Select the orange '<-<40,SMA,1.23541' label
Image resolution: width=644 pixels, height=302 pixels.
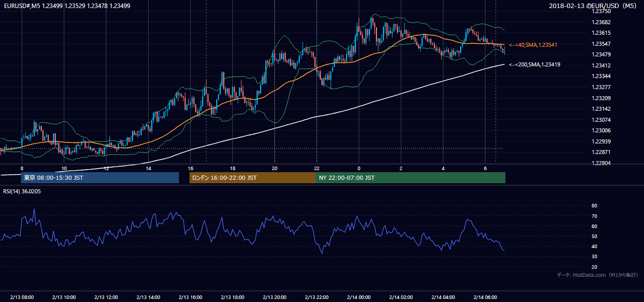coord(533,45)
